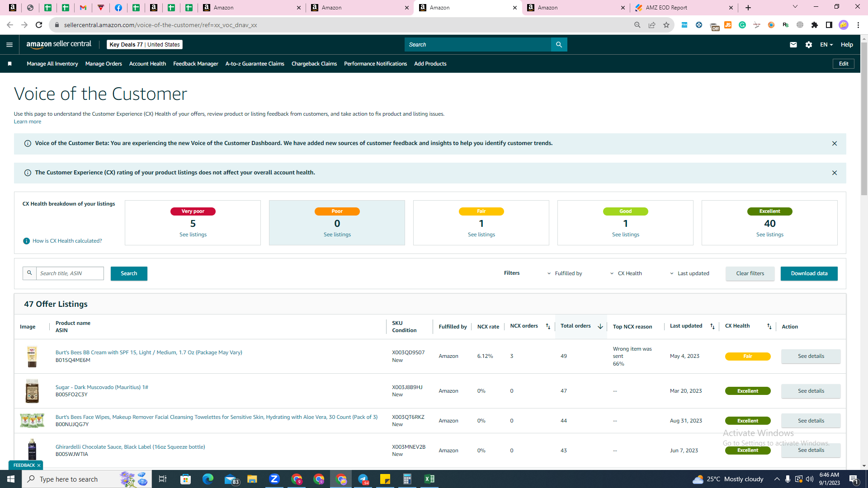Expand the Last updated filter dropdown
The image size is (868, 488).
[x=689, y=273]
